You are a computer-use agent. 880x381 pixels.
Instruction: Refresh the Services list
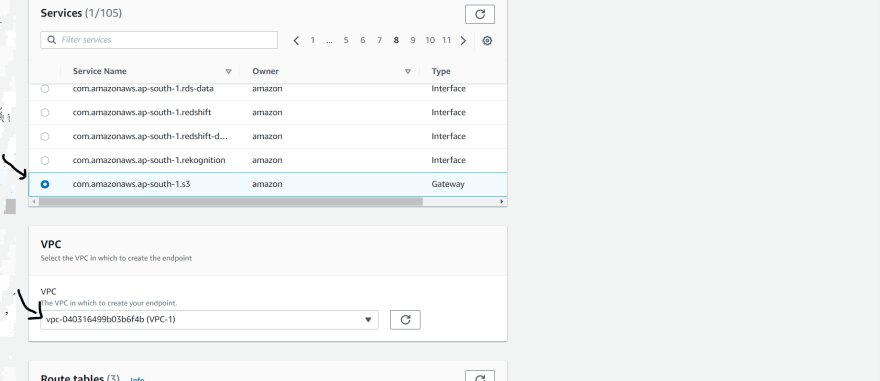480,14
